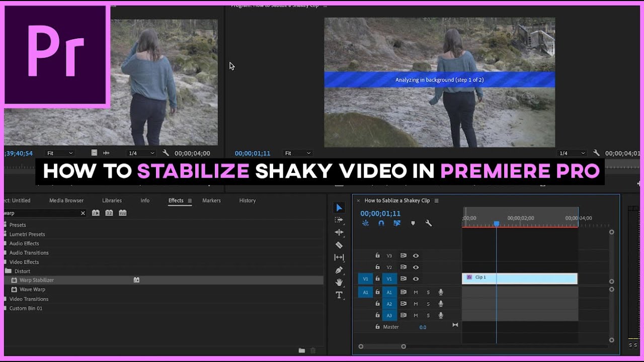Toggle V3 track lock
644x362 pixels.
tap(377, 255)
